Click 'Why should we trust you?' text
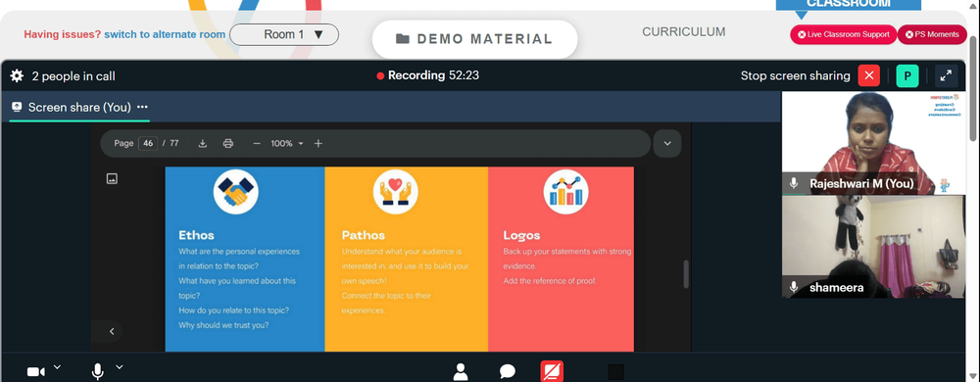 (223, 324)
